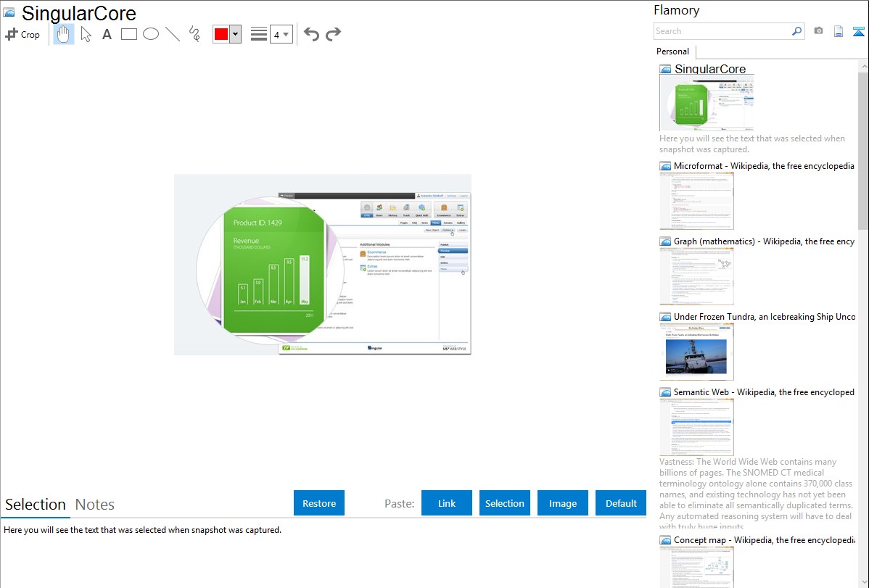The image size is (869, 588).
Task: Open the SingularCore snapshot title in list
Action: point(710,70)
